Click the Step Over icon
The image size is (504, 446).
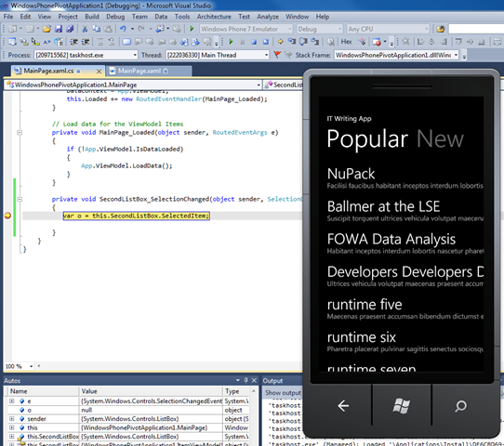[x=303, y=42]
